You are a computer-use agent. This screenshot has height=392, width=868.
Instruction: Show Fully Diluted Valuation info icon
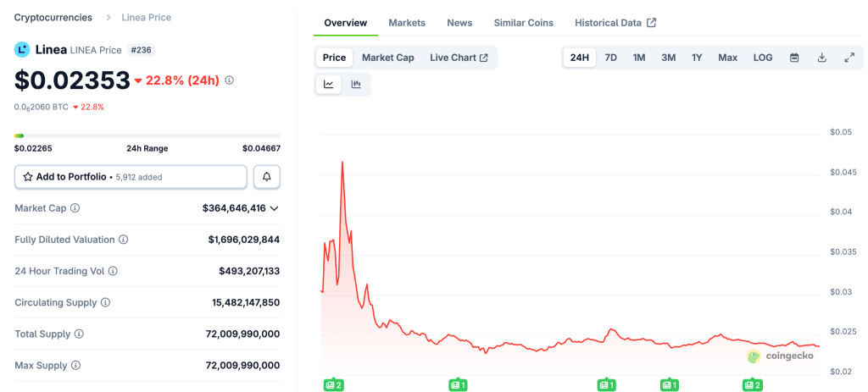pos(124,240)
